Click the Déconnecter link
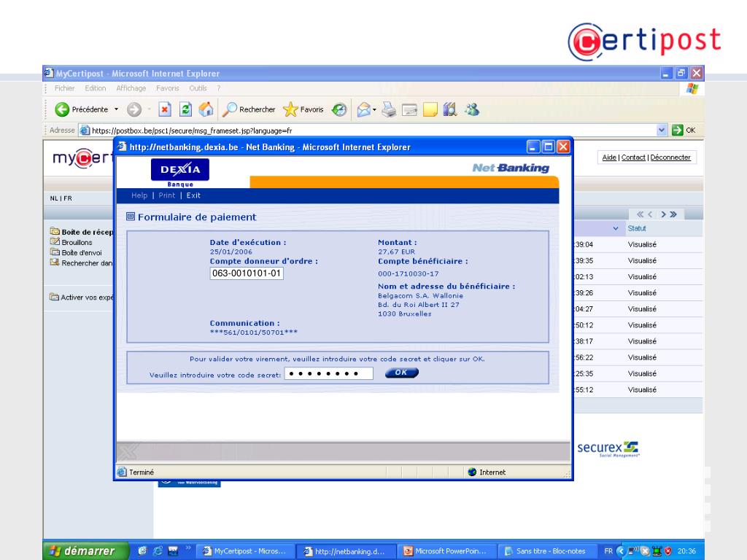747x560 pixels. [670, 157]
